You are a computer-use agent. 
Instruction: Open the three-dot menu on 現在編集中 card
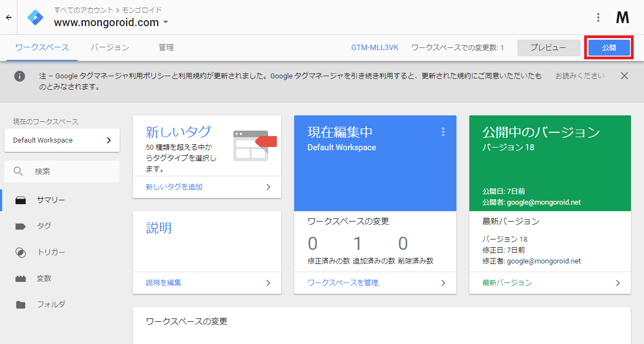tap(443, 132)
